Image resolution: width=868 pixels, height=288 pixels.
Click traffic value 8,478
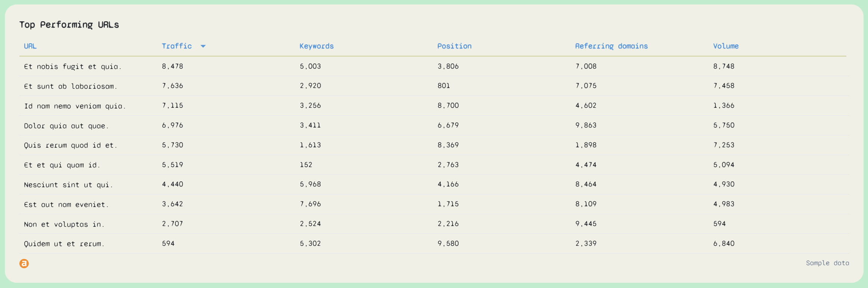[172, 66]
